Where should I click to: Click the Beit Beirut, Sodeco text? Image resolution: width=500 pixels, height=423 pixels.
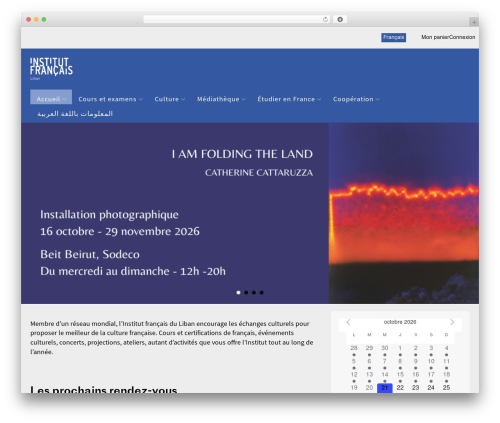pyautogui.click(x=90, y=254)
